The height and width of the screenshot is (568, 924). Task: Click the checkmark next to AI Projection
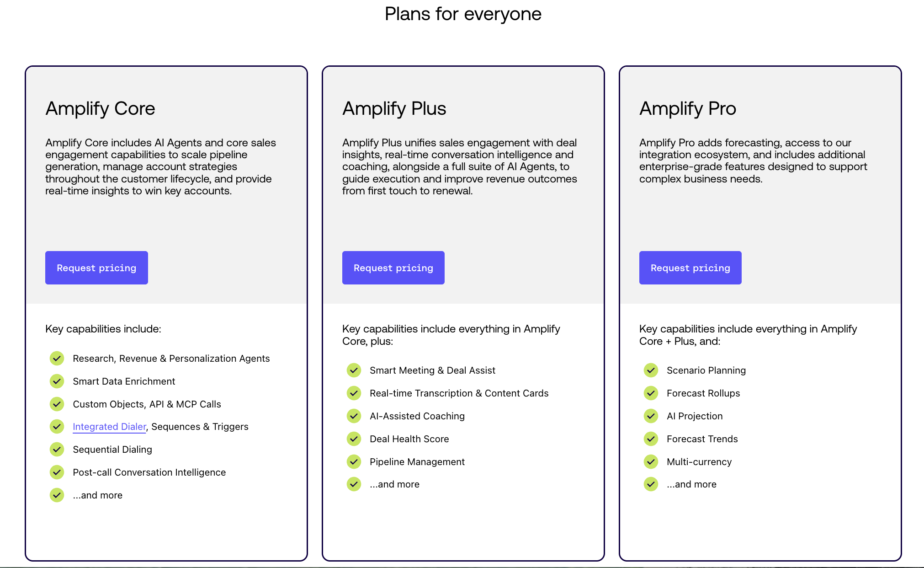[650, 416]
